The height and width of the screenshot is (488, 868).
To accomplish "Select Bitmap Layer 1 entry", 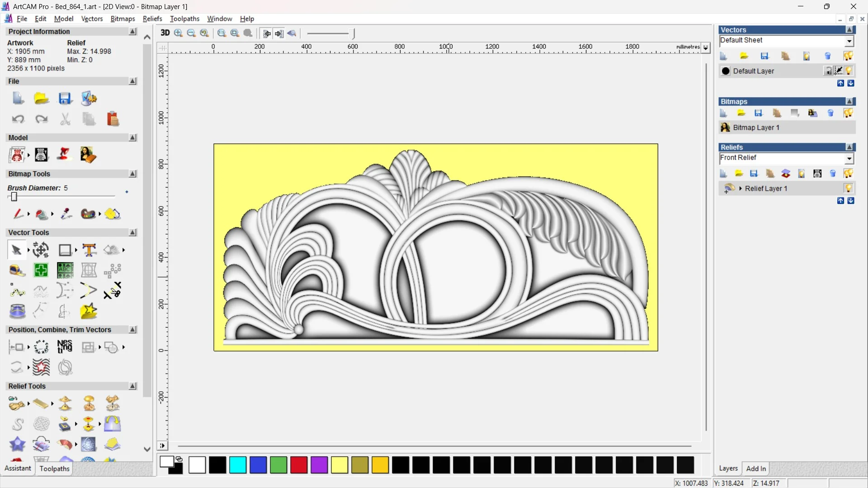I will coord(756,127).
